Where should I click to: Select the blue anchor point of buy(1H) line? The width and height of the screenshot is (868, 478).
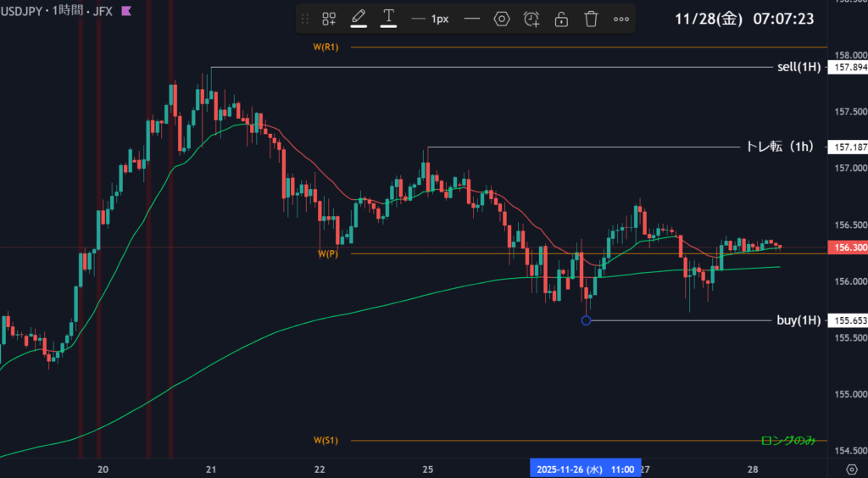[x=586, y=320]
